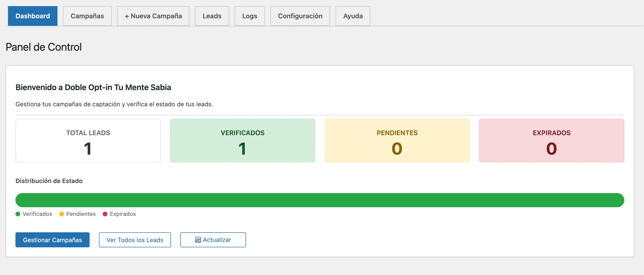The height and width of the screenshot is (275, 644).
Task: Click Ver Todos los Leads
Action: click(x=135, y=240)
